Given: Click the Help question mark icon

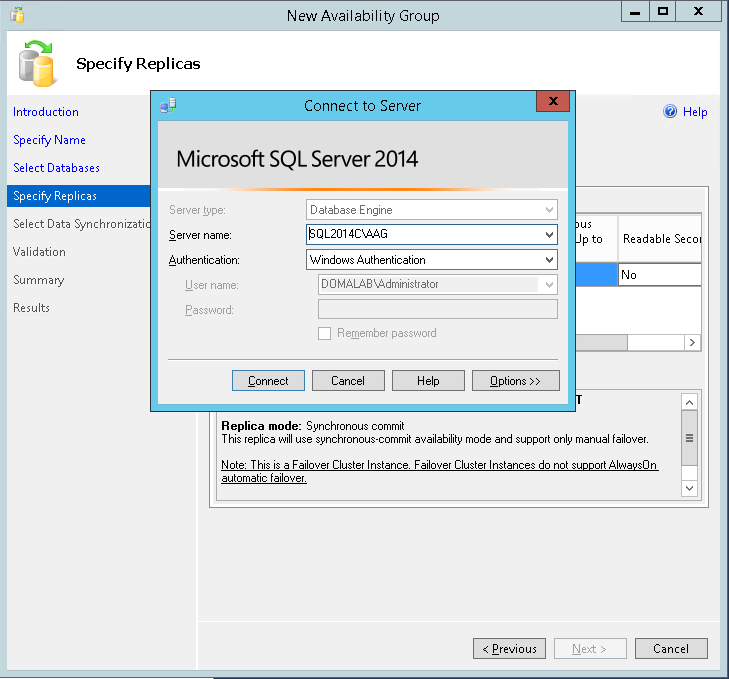Looking at the screenshot, I should (670, 112).
